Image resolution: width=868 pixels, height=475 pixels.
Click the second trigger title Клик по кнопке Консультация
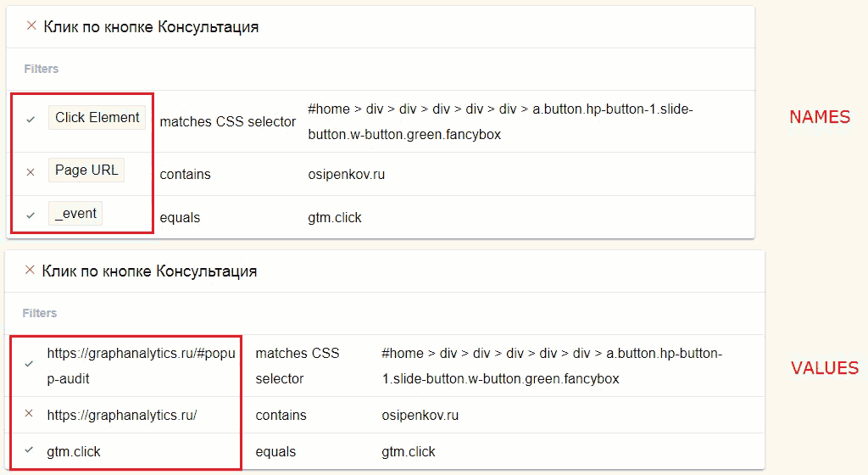(149, 271)
